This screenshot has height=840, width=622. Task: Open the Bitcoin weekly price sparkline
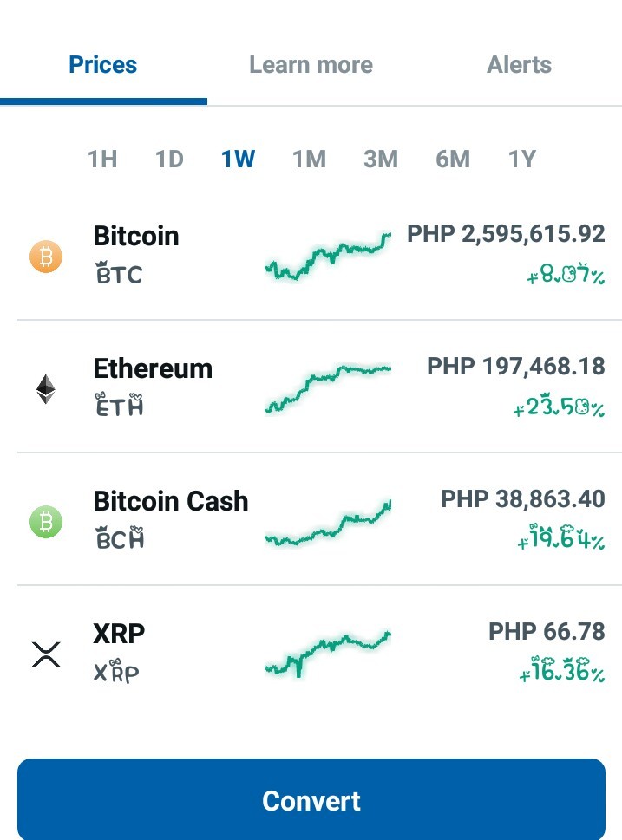[x=328, y=257]
